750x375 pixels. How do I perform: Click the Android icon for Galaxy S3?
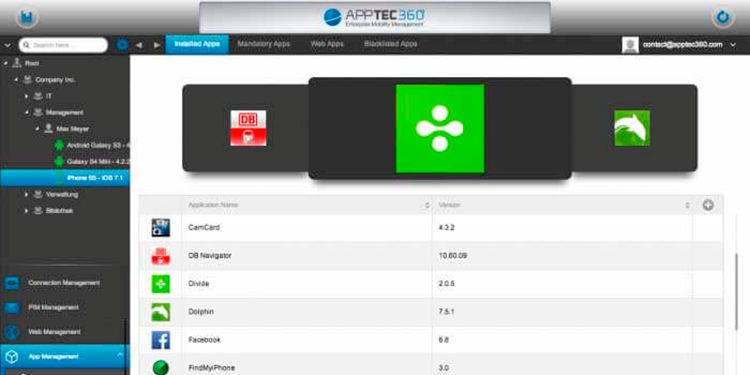(59, 145)
